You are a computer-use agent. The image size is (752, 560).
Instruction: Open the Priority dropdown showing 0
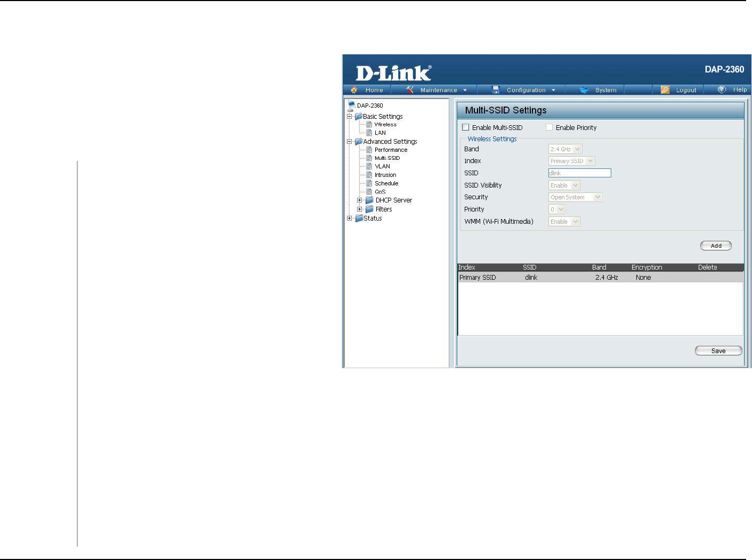pos(557,209)
